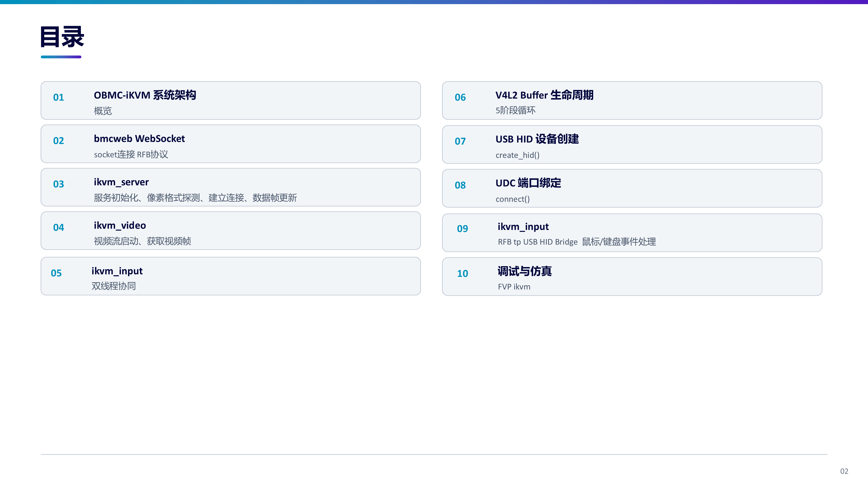Click the number 06 label
This screenshot has height=488, width=868.
pos(460,97)
